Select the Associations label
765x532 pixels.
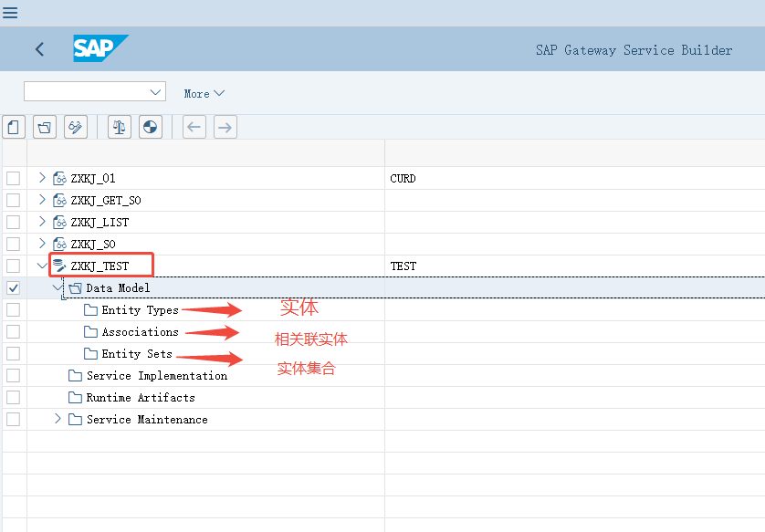pos(140,332)
